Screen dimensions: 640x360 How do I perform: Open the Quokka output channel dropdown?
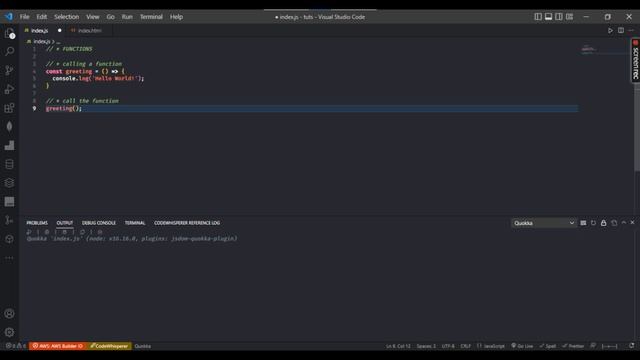pyautogui.click(x=544, y=223)
